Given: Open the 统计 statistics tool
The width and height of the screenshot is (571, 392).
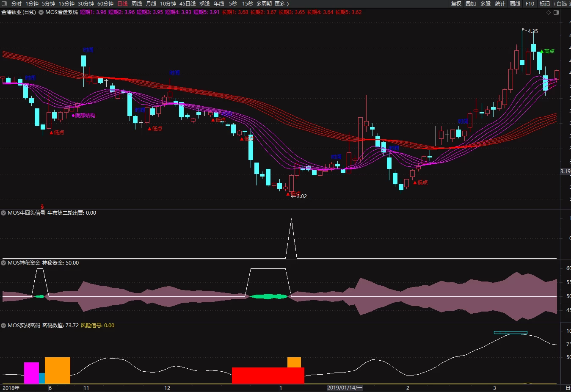Looking at the screenshot, I should click(x=500, y=4).
